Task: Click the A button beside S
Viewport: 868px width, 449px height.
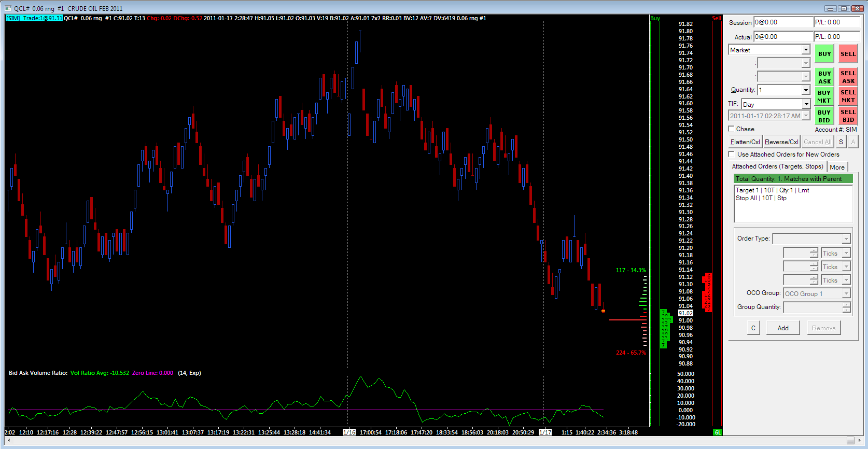Action: pos(853,142)
